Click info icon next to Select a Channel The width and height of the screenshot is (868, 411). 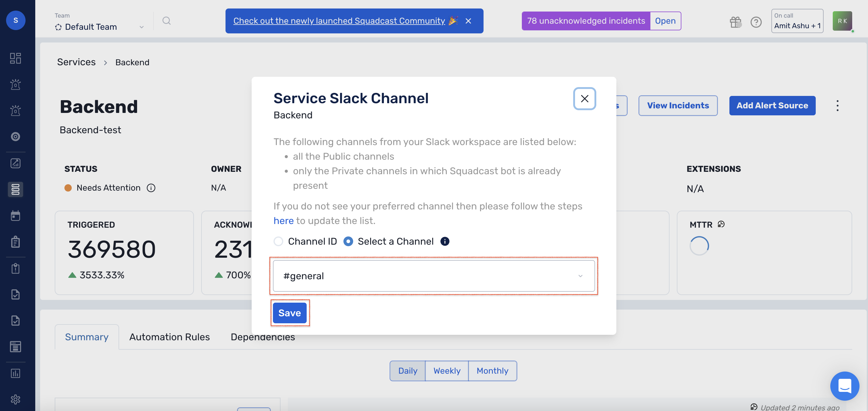(x=445, y=241)
